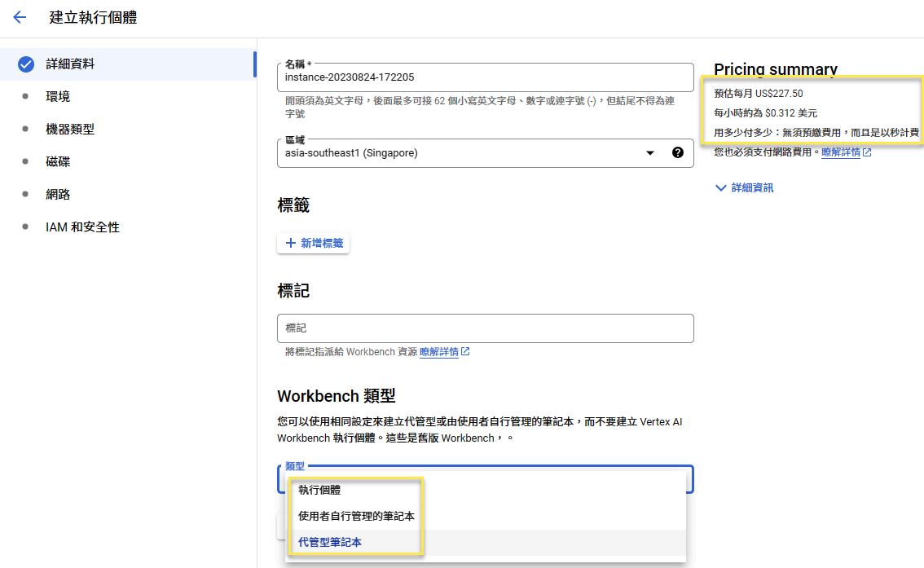Image resolution: width=924 pixels, height=568 pixels.
Task: Click the back arrow icon
Action: pyautogui.click(x=20, y=17)
